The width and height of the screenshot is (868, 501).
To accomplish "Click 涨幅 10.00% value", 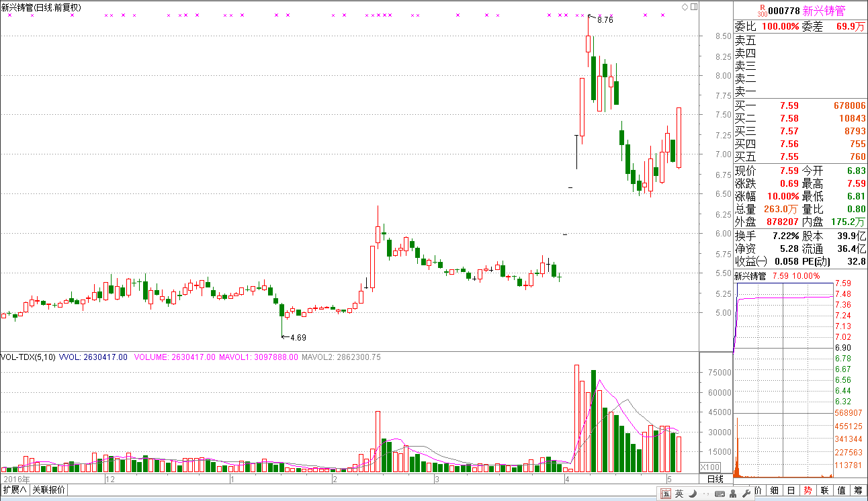I will [784, 196].
